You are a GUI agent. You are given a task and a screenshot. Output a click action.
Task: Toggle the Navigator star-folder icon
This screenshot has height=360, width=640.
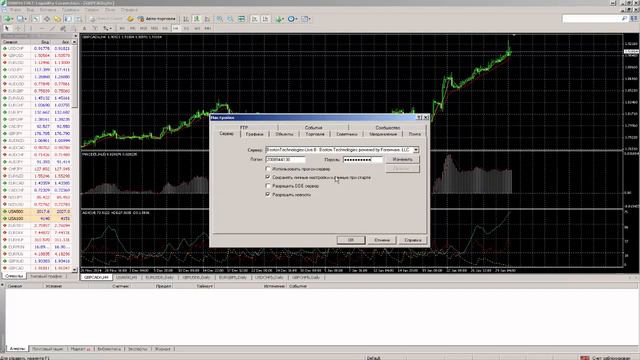coord(57,19)
